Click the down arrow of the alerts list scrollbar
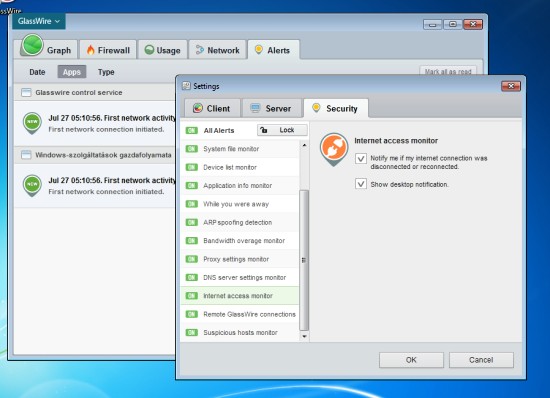Image resolution: width=550 pixels, height=398 pixels. point(304,336)
